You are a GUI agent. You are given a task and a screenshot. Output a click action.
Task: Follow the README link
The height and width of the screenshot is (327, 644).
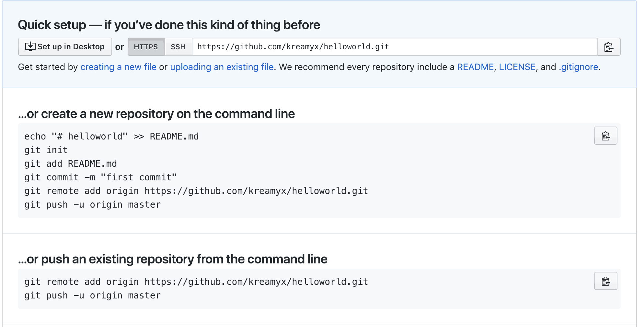pos(475,67)
